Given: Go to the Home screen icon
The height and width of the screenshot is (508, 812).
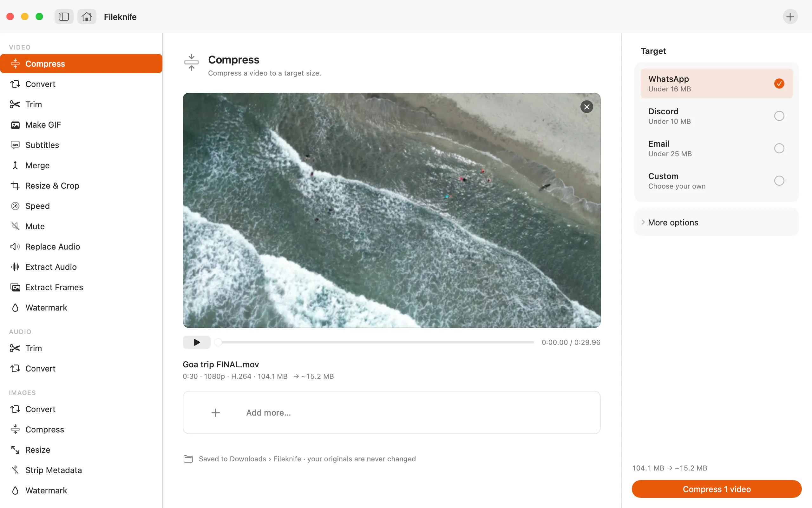Looking at the screenshot, I should point(87,17).
